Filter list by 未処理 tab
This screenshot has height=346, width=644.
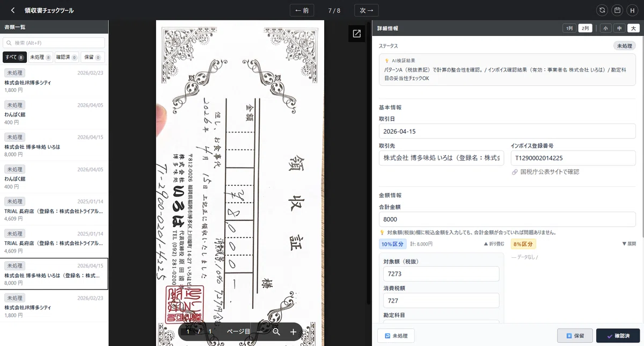pyautogui.click(x=41, y=57)
